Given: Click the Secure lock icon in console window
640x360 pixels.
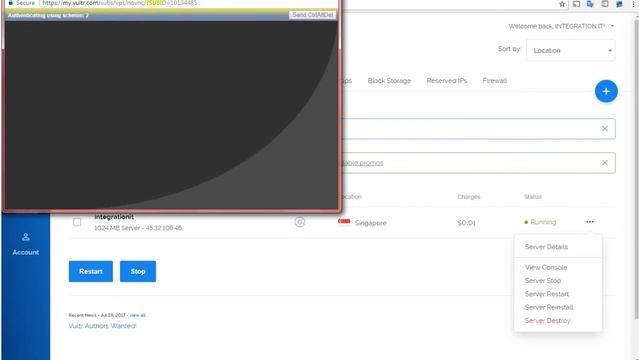Looking at the screenshot, I should click(11, 3).
